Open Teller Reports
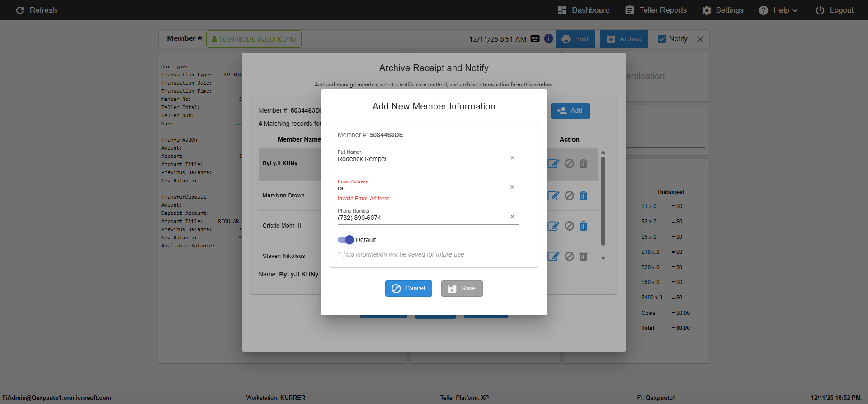Viewport: 868px width, 404px height. tap(656, 10)
